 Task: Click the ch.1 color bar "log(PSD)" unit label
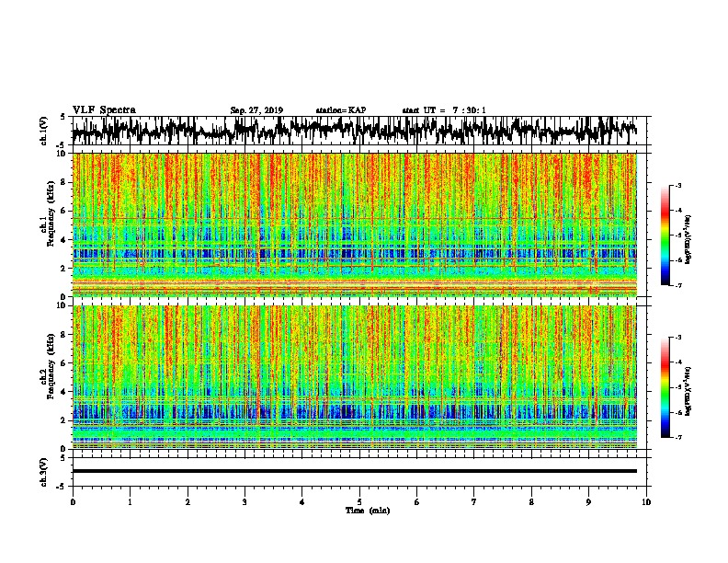688,239
